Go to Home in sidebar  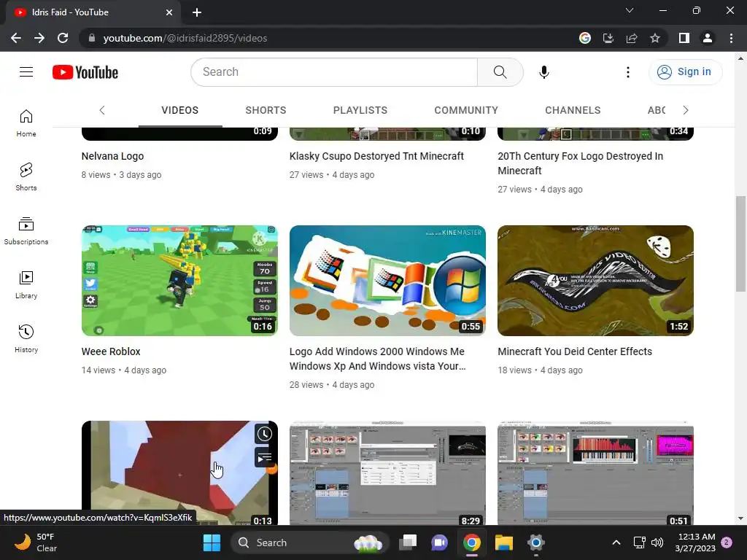pos(26,122)
